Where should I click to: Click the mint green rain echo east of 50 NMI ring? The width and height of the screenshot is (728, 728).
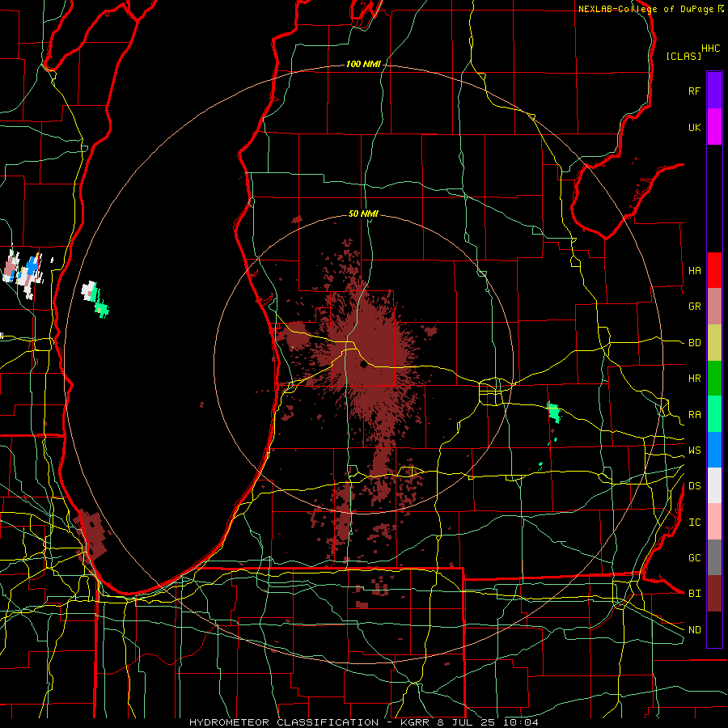pos(553,412)
